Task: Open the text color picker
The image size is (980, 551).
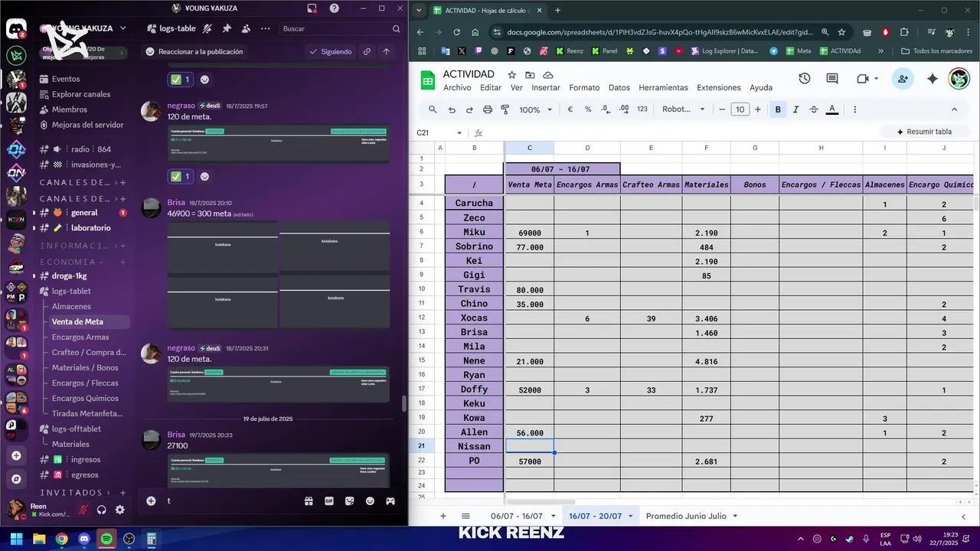Action: point(832,109)
